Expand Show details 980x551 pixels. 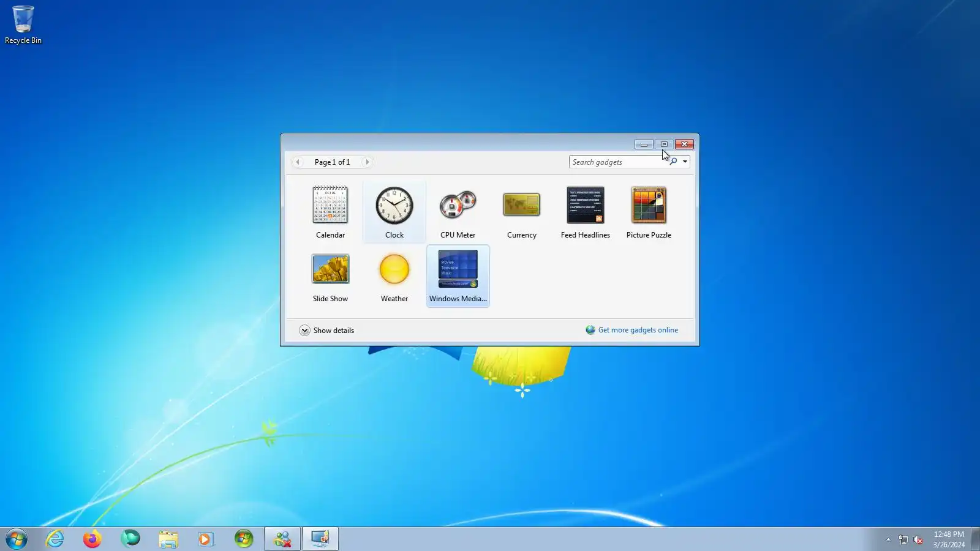click(x=326, y=331)
